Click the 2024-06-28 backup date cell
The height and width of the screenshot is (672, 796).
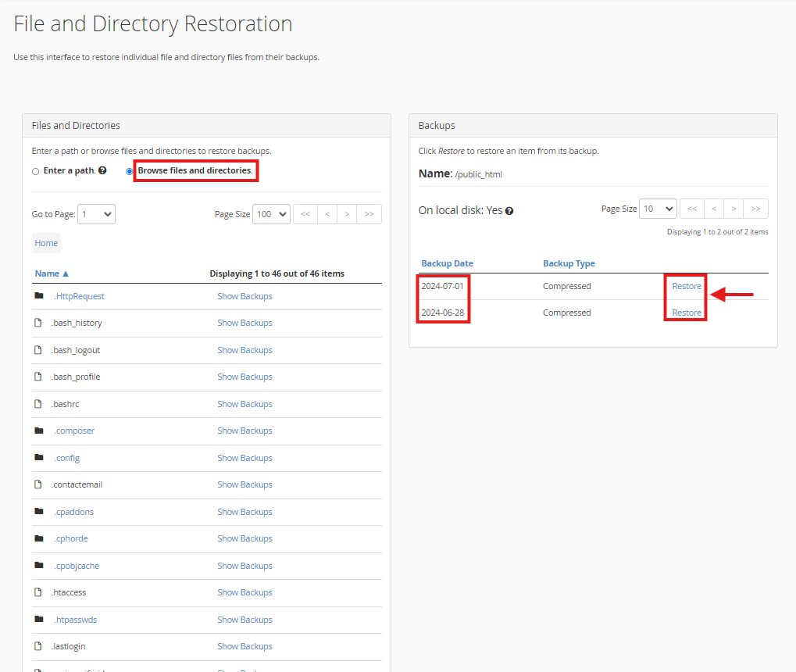tap(443, 313)
